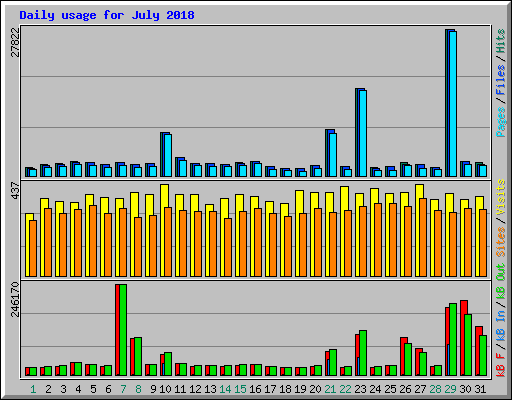
Task: Click the green kB Out bar for day 29
Action: click(453, 339)
